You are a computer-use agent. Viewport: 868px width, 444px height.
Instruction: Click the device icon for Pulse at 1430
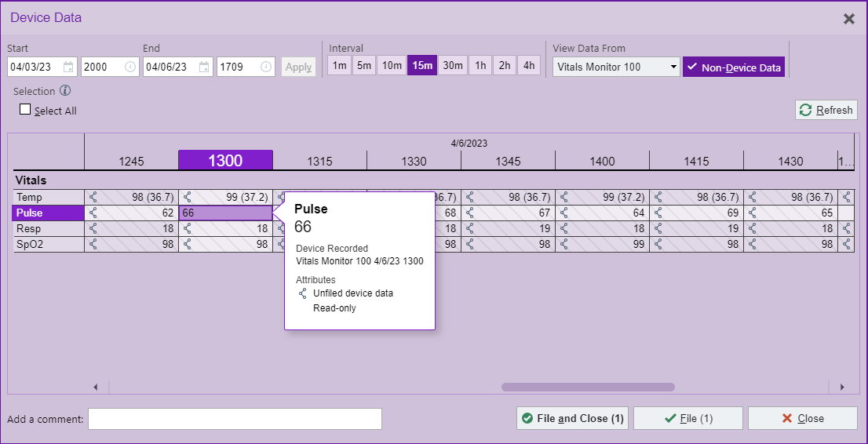(x=753, y=213)
